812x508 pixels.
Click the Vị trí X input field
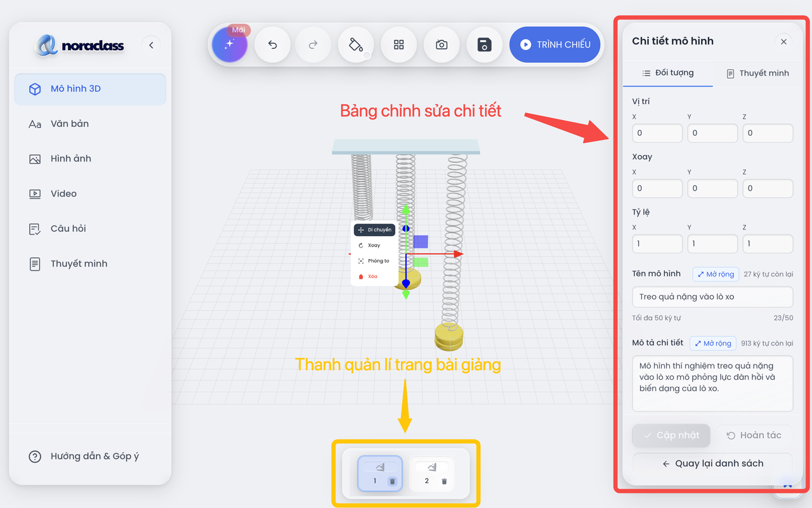[657, 133]
